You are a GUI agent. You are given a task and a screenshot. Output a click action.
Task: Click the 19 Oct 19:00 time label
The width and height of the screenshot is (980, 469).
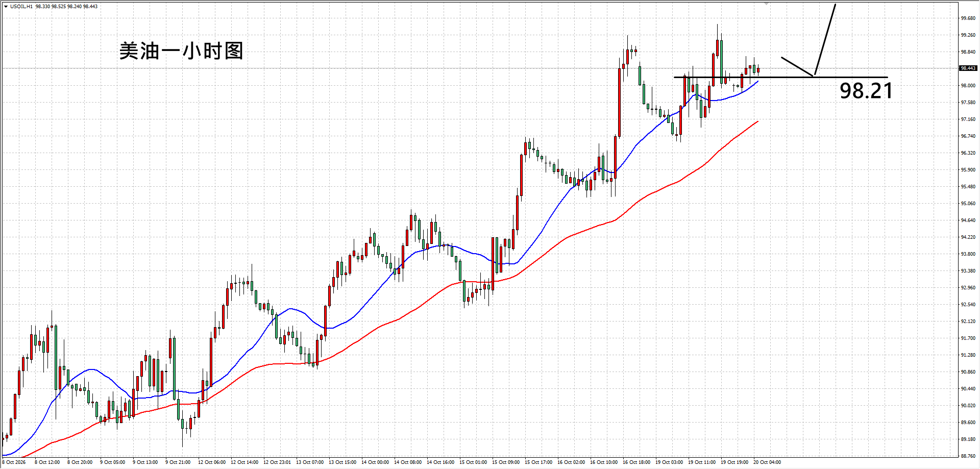pos(734,462)
